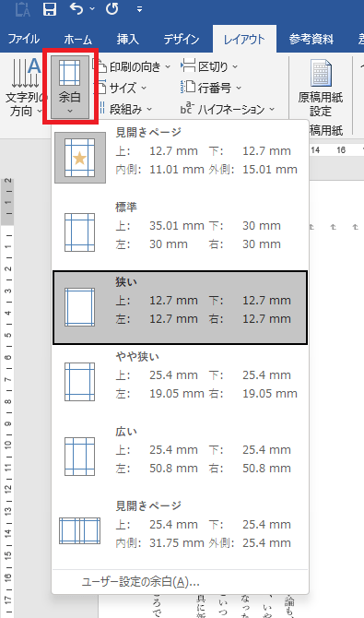Switch to the 挿入 tab
This screenshot has height=618, width=364.
[128, 39]
